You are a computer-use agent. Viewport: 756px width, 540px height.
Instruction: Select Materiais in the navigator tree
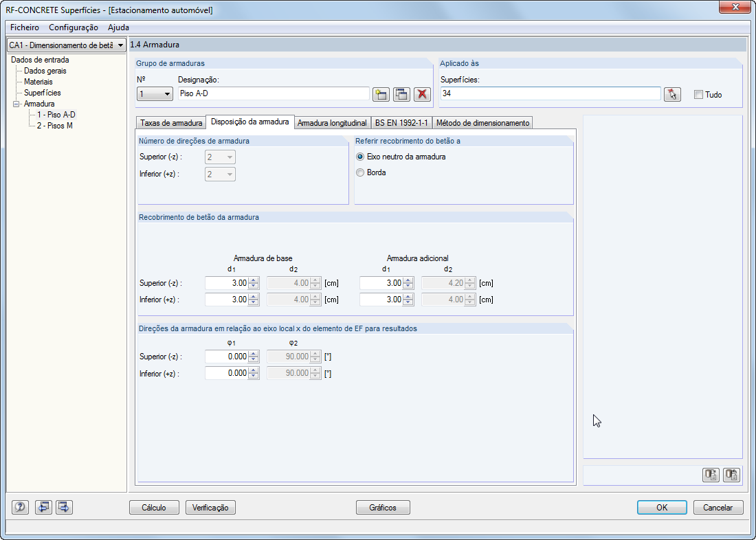(38, 82)
